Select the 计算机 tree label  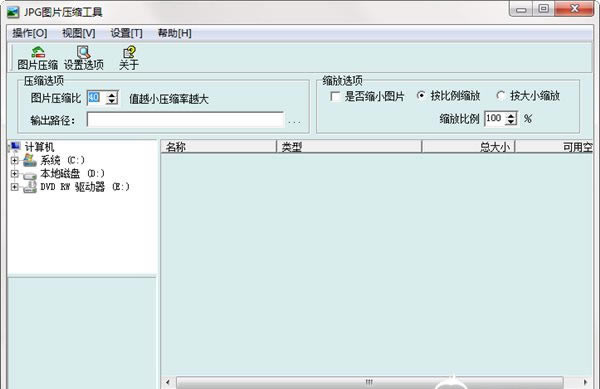39,147
